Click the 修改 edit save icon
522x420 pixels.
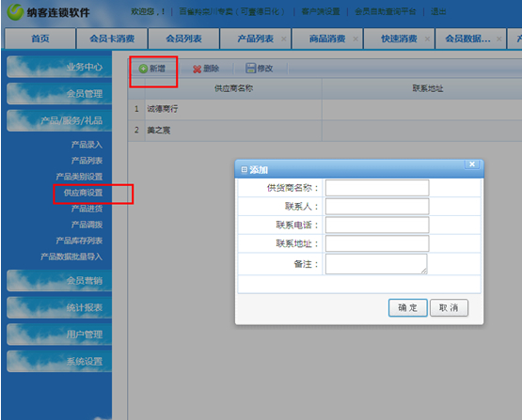(250, 69)
